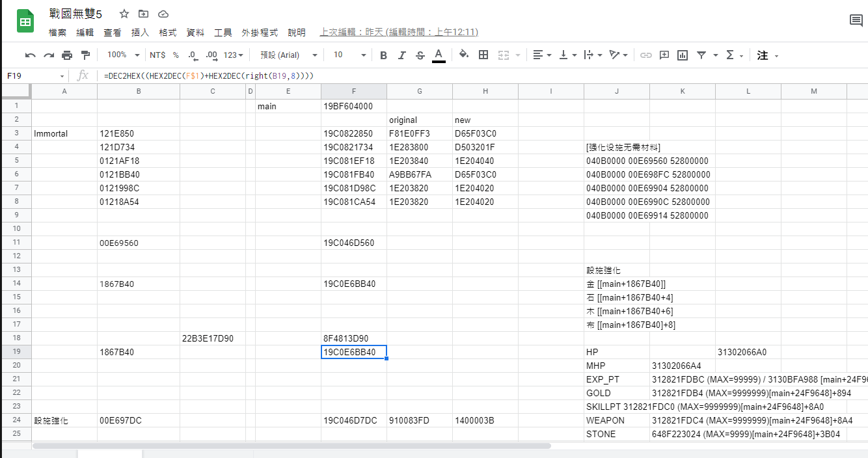This screenshot has height=458, width=868.
Task: Open the 格式 menu
Action: click(x=168, y=32)
